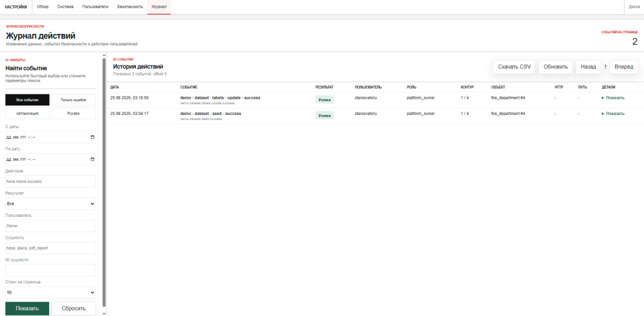644x316 pixels.
Task: Click the filter panel vertical scrollbar
Action: [104, 183]
